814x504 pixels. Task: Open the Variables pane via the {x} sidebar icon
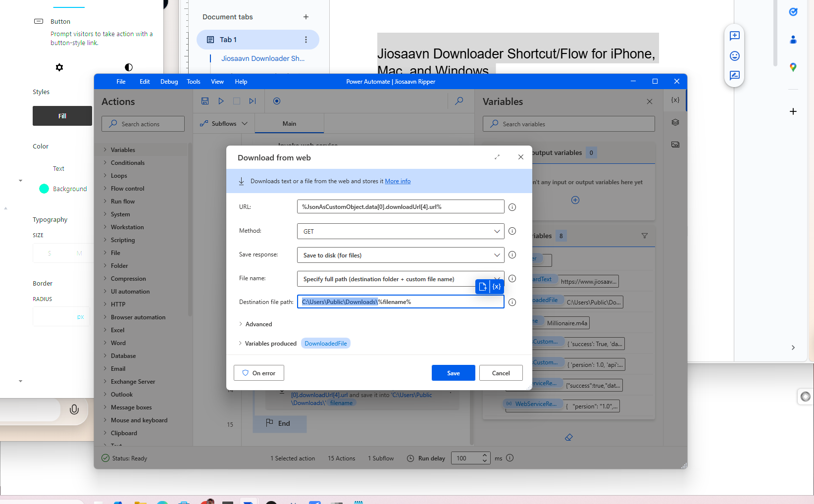click(x=674, y=100)
